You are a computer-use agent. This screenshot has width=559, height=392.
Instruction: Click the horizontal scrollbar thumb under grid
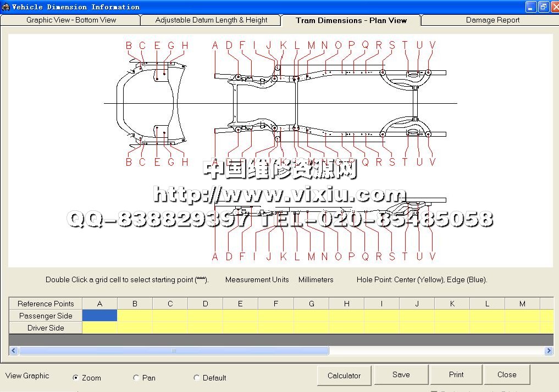(x=174, y=351)
